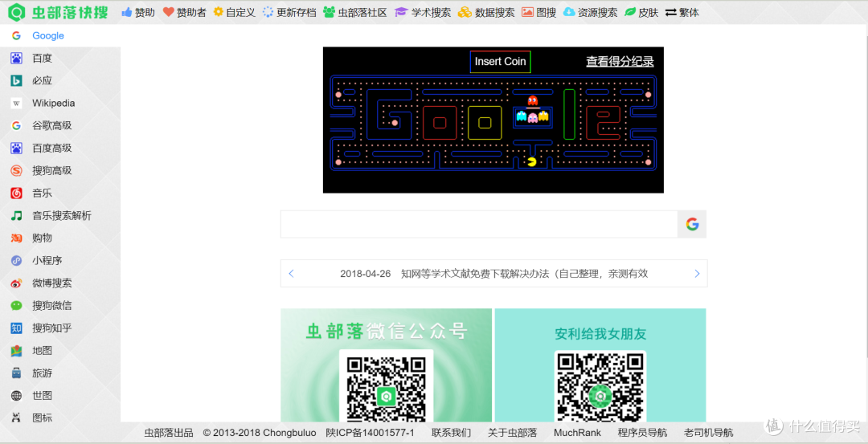Open the gear 自定义 icon
The width and height of the screenshot is (868, 444).
tap(218, 11)
